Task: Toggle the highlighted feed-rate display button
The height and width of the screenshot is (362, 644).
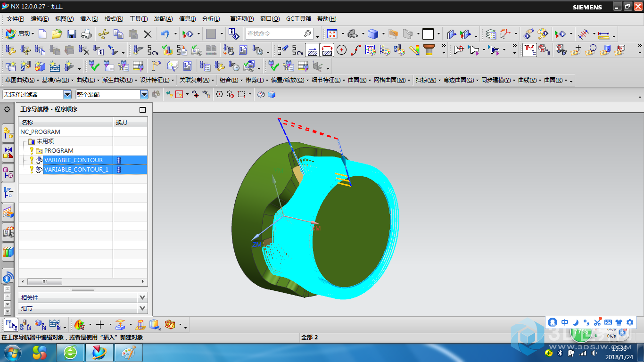Action: tap(312, 49)
